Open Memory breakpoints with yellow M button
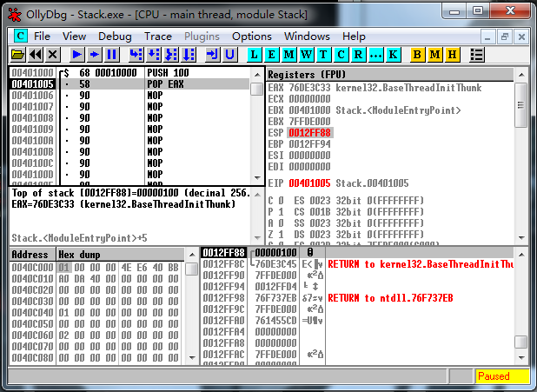 pos(435,55)
